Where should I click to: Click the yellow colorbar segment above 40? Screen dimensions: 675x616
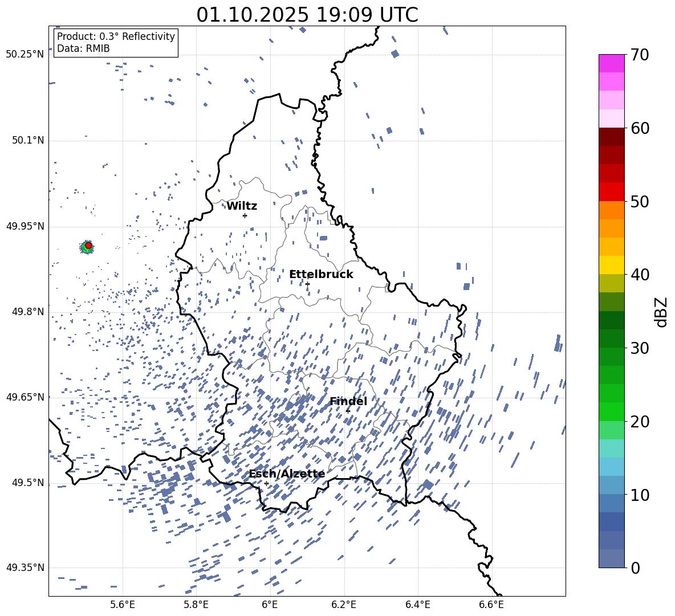[612, 265]
